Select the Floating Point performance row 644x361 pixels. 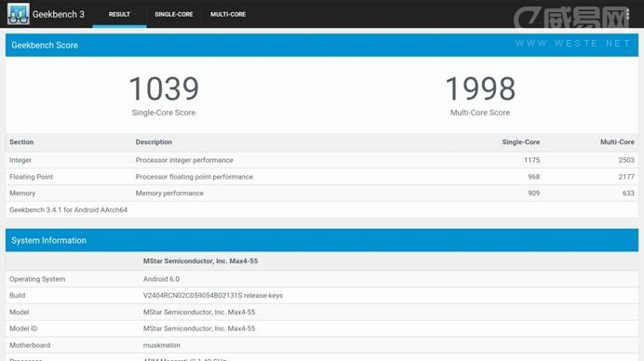[x=322, y=177]
